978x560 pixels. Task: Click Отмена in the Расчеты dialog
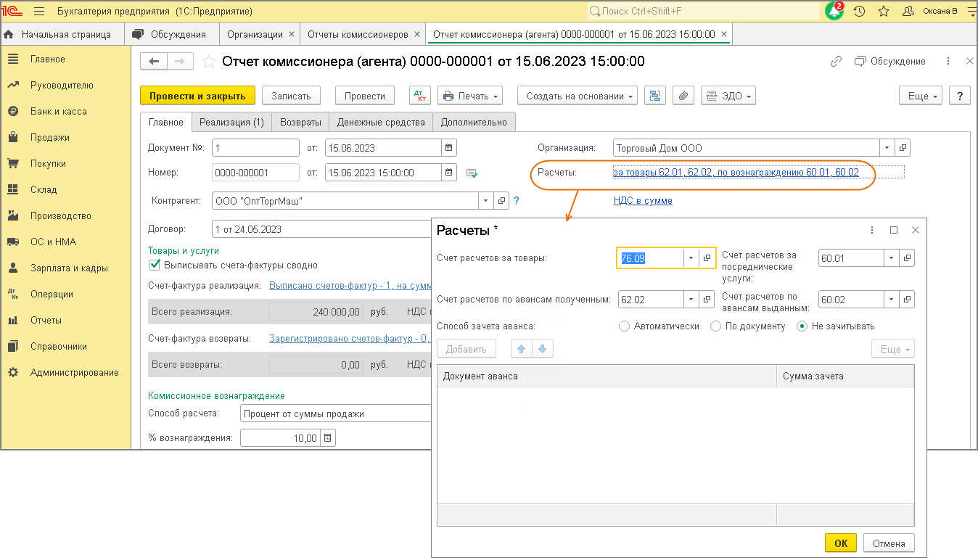click(889, 543)
